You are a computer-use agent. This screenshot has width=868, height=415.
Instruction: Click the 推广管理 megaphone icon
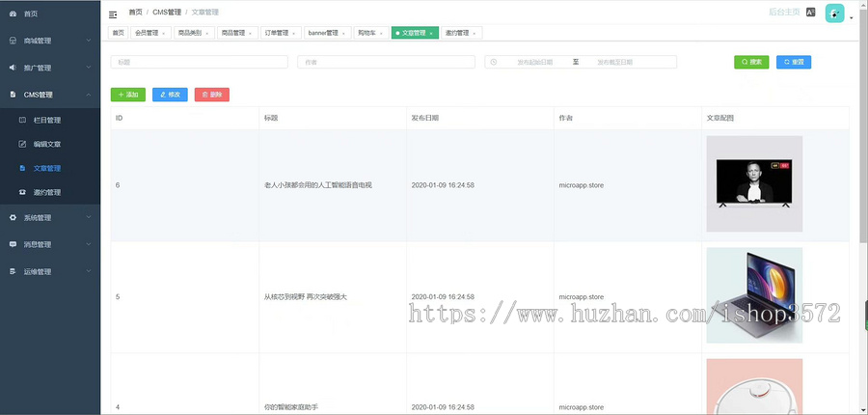(14, 68)
